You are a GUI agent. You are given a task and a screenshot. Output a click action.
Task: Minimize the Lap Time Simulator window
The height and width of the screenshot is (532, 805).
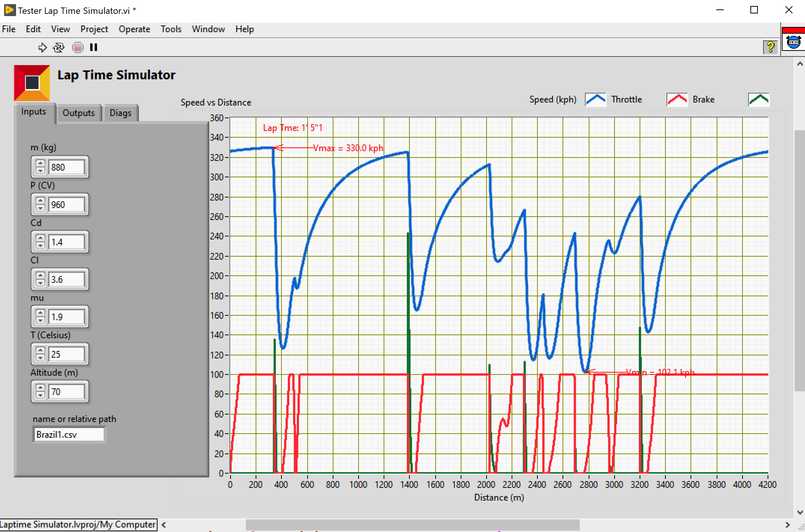tap(720, 10)
